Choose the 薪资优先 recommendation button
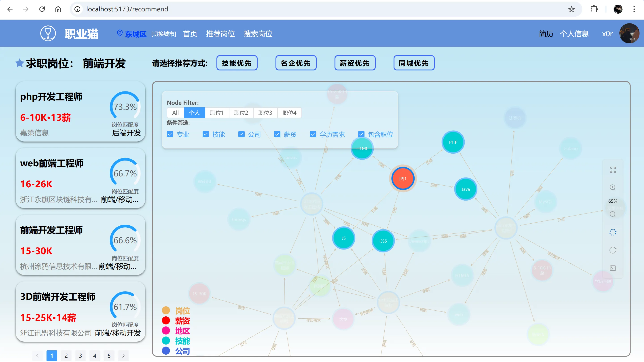The image size is (644, 362). click(x=355, y=63)
